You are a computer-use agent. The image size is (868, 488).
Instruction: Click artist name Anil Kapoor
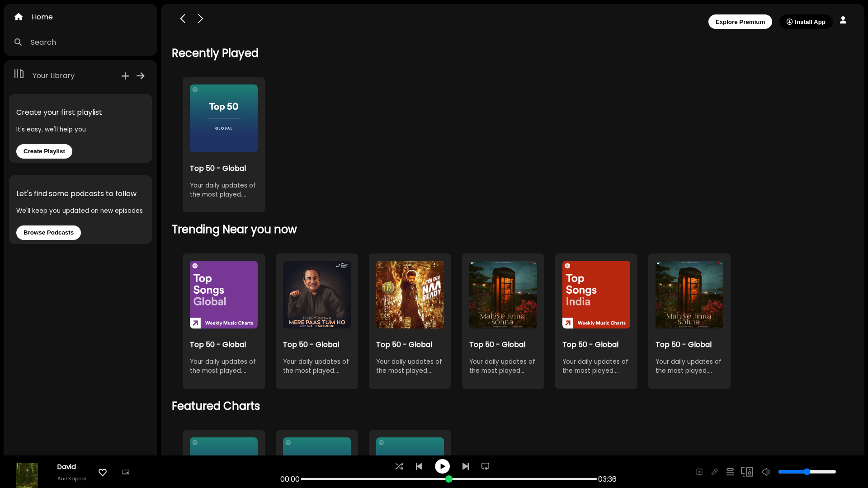[72, 479]
